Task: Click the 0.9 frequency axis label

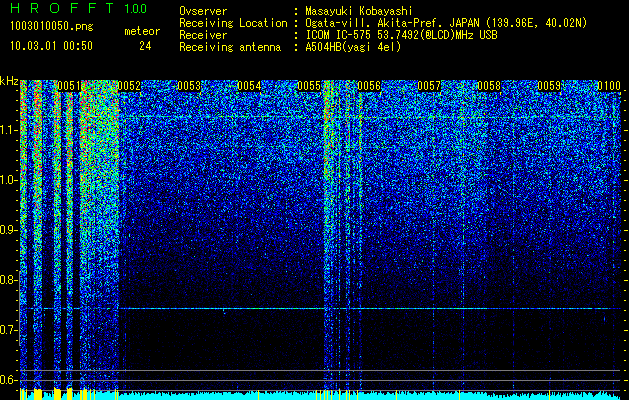Action: tap(9, 230)
